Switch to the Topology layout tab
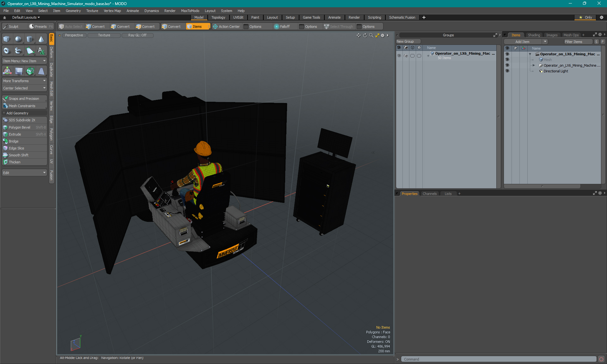Image resolution: width=607 pixels, height=364 pixels. pos(218,17)
